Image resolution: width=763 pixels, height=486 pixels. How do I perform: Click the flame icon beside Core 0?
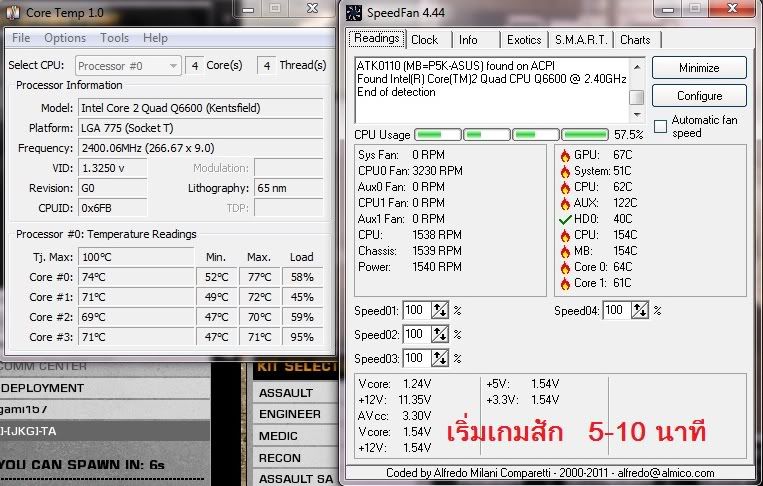pyautogui.click(x=565, y=268)
